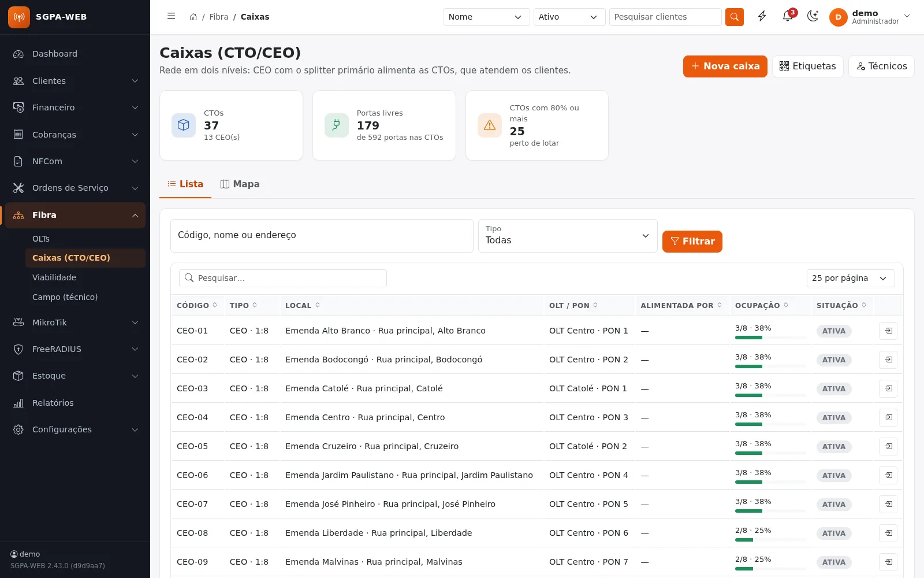Open Viabilidade under Fibra
This screenshot has width=924, height=578.
[85, 277]
